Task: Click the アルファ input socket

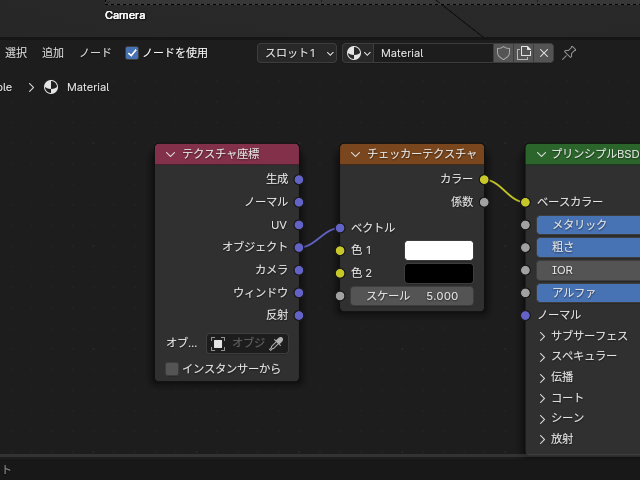Action: coord(525,293)
